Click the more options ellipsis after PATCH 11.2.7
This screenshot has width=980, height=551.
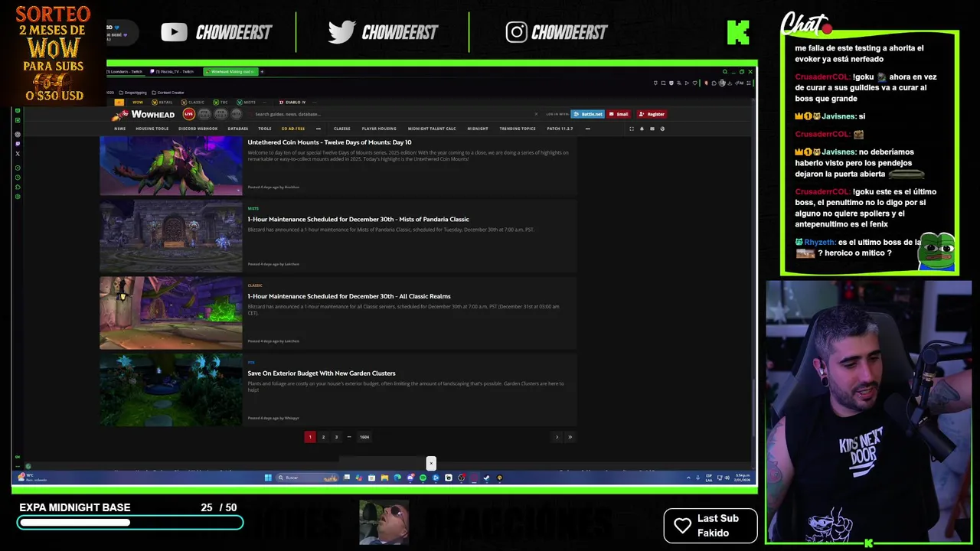(587, 129)
